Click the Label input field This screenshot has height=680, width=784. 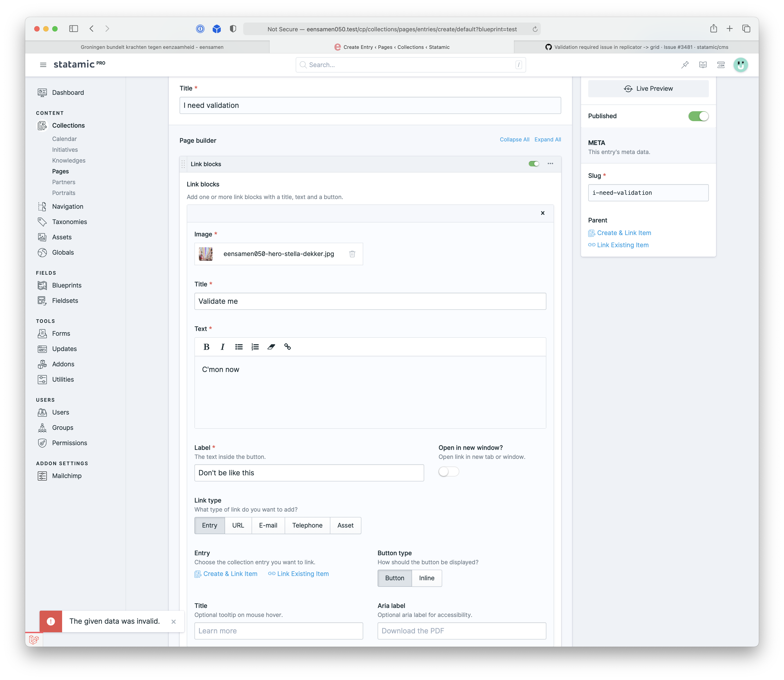pos(309,473)
